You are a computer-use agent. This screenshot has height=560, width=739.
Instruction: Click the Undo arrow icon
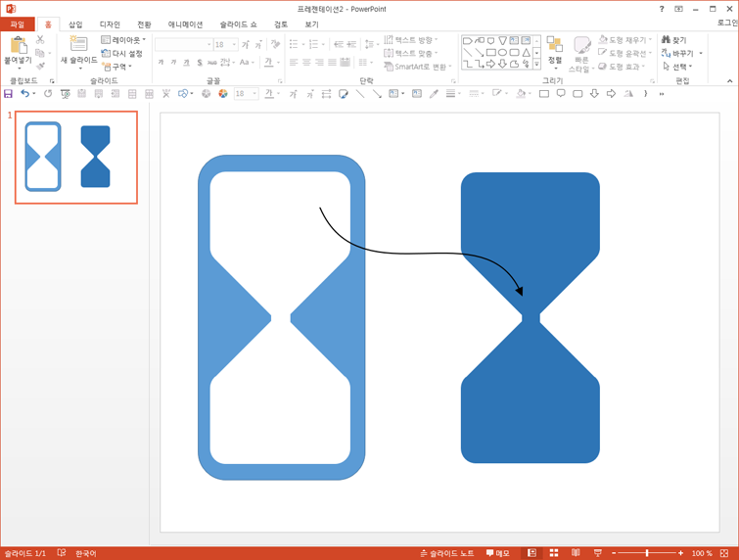point(24,94)
